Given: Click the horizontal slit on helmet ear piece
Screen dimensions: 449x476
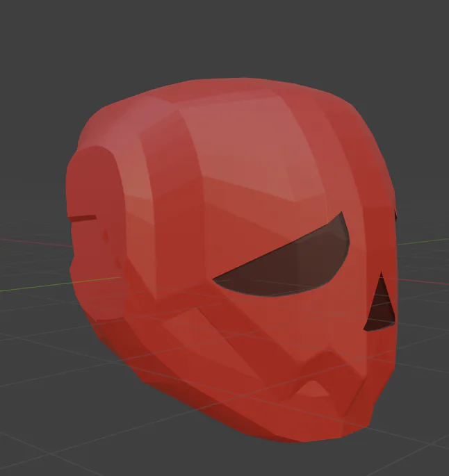Looking at the screenshot, I should pos(82,219).
